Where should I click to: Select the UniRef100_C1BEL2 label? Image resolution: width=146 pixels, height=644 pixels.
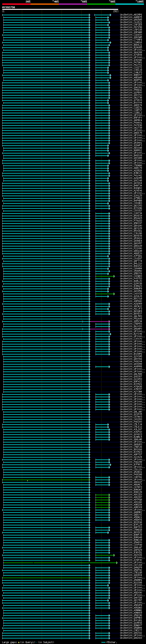tap(131, 113)
